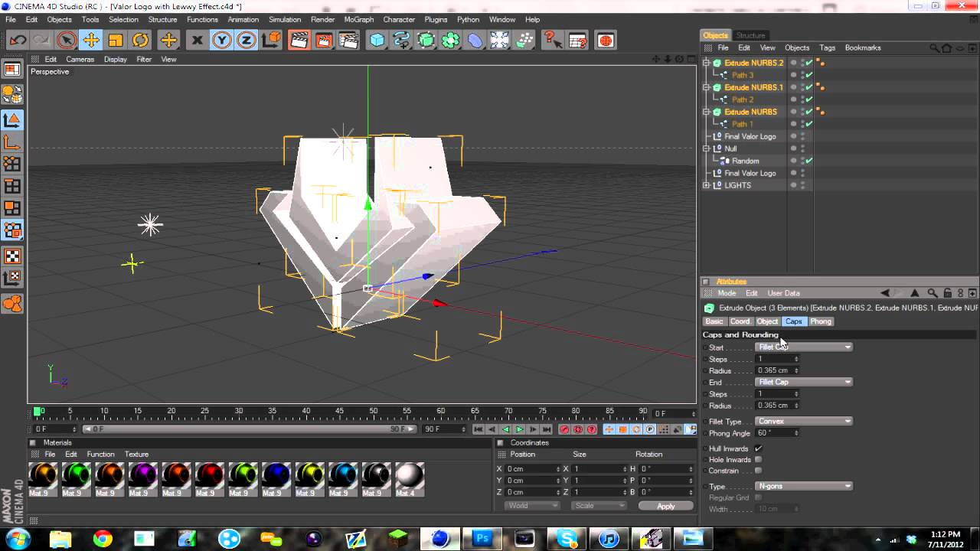Activate the Scale tool
This screenshot has height=551, width=980.
pyautogui.click(x=116, y=41)
